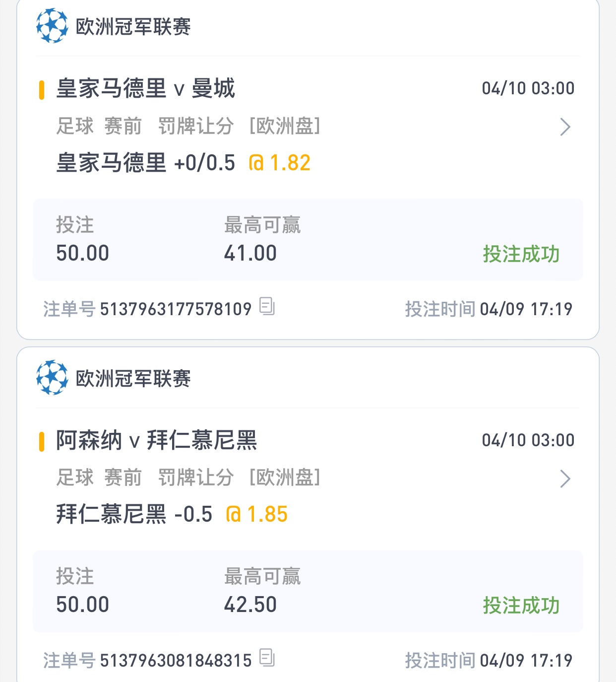
Task: Open the 皇家马德里 v 曼城 match title
Action: pyautogui.click(x=145, y=89)
